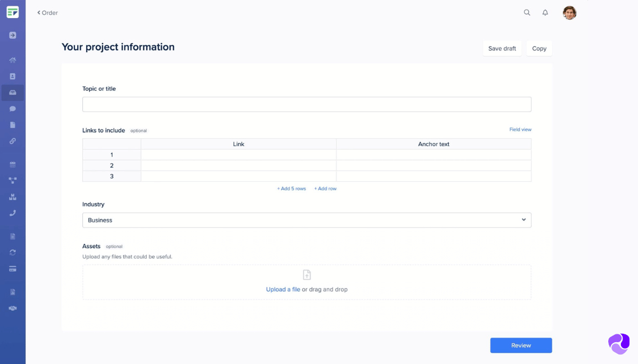Open the inbox orders panel icon
The width and height of the screenshot is (638, 364).
click(13, 92)
